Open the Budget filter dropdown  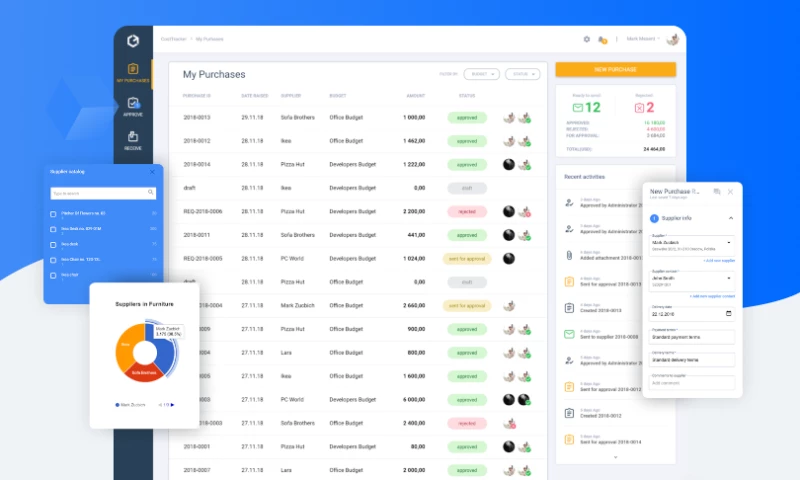(482, 74)
